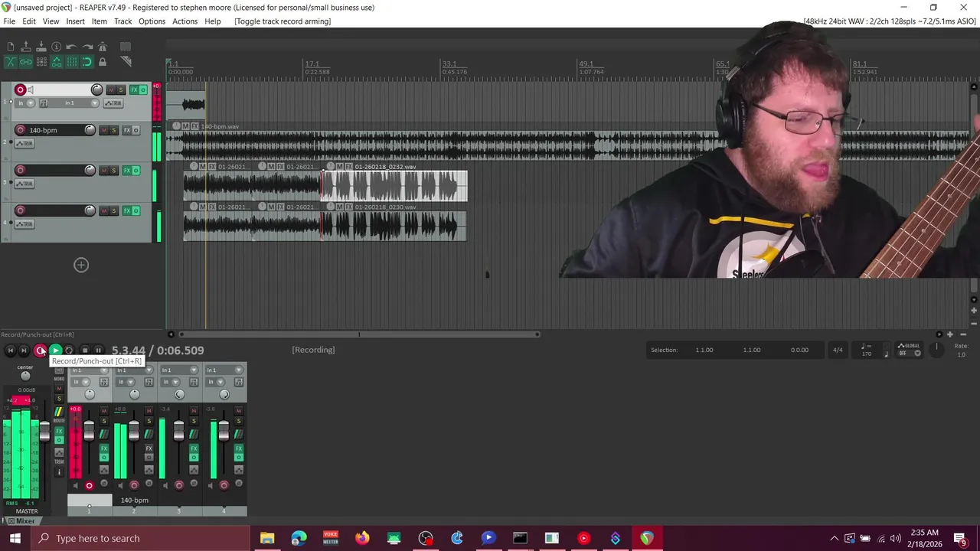Click mixer channel 4 routing icon
This screenshot has height=551, width=980.
click(x=239, y=434)
